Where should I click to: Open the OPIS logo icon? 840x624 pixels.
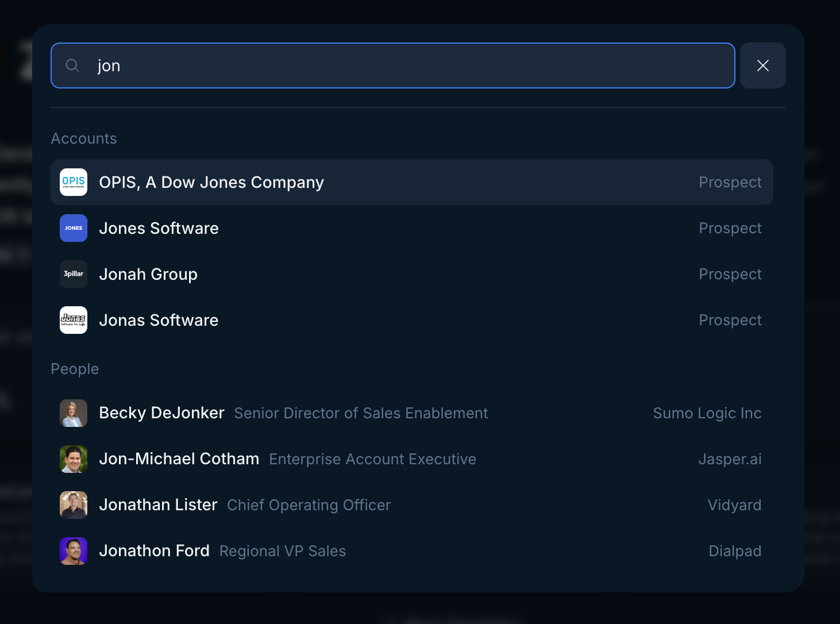[74, 182]
